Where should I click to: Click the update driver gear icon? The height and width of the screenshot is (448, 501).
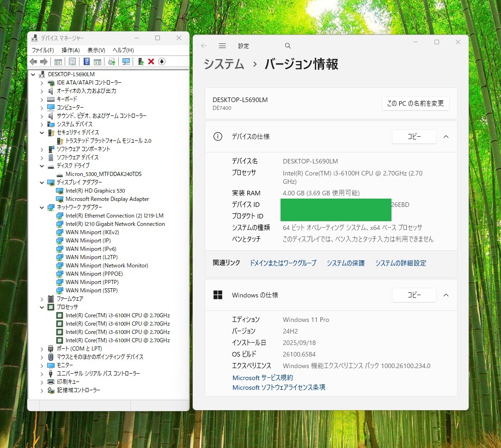(111, 61)
